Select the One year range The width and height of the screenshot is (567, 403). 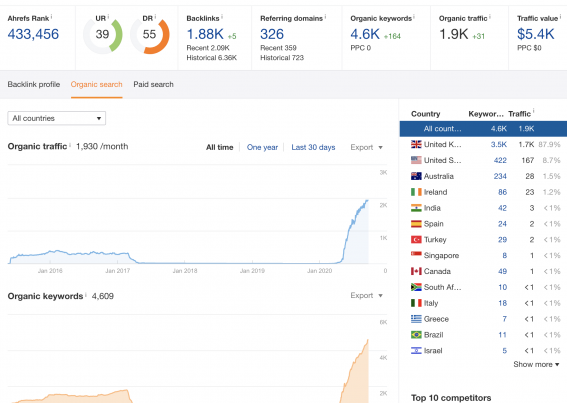click(x=262, y=147)
